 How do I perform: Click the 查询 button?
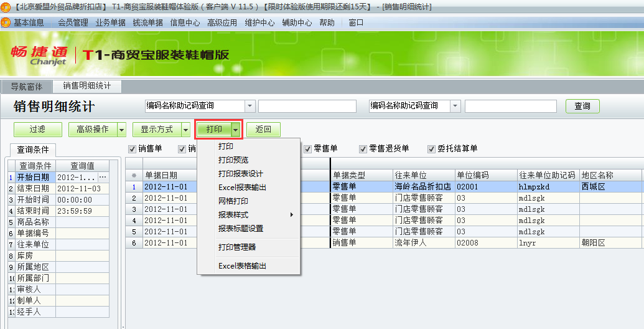pos(582,106)
